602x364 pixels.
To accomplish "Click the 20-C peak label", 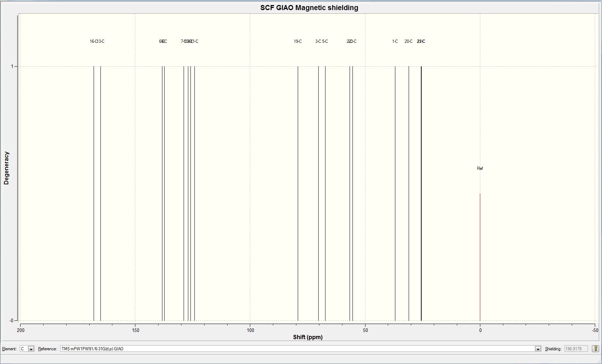I will (x=409, y=41).
